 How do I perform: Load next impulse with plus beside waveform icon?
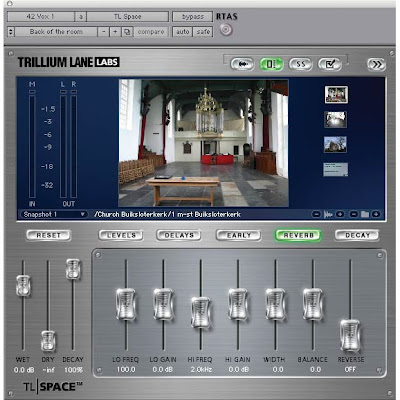click(340, 214)
